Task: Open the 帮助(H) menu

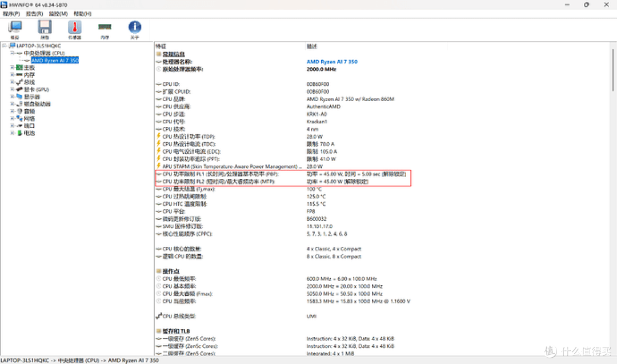Action: (82, 14)
